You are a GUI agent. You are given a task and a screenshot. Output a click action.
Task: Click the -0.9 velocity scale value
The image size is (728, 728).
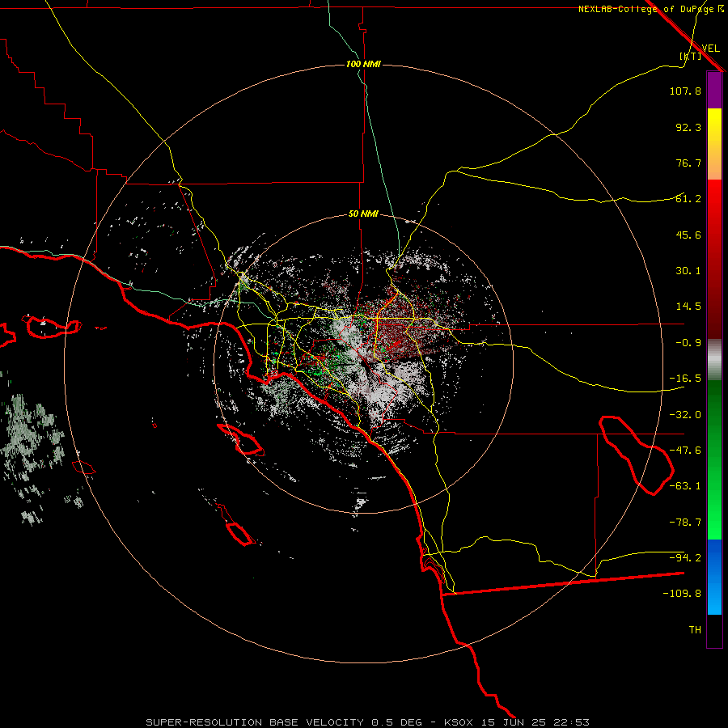(x=688, y=343)
